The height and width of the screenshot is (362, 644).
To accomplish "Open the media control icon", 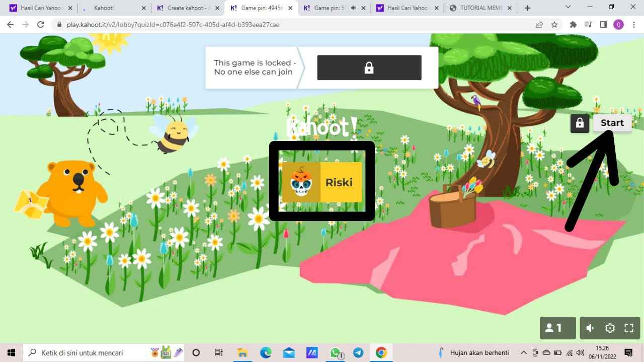I will 588,25.
